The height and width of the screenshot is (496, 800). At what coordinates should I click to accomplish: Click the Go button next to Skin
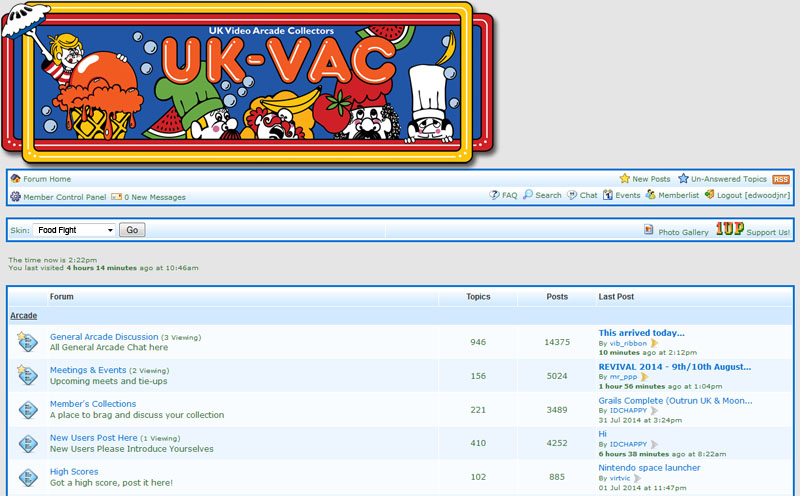coord(132,230)
